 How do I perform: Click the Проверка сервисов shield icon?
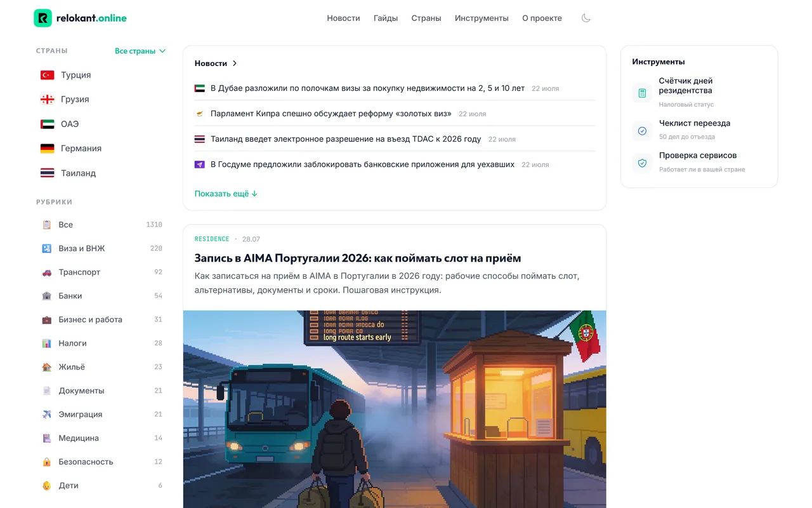click(642, 163)
